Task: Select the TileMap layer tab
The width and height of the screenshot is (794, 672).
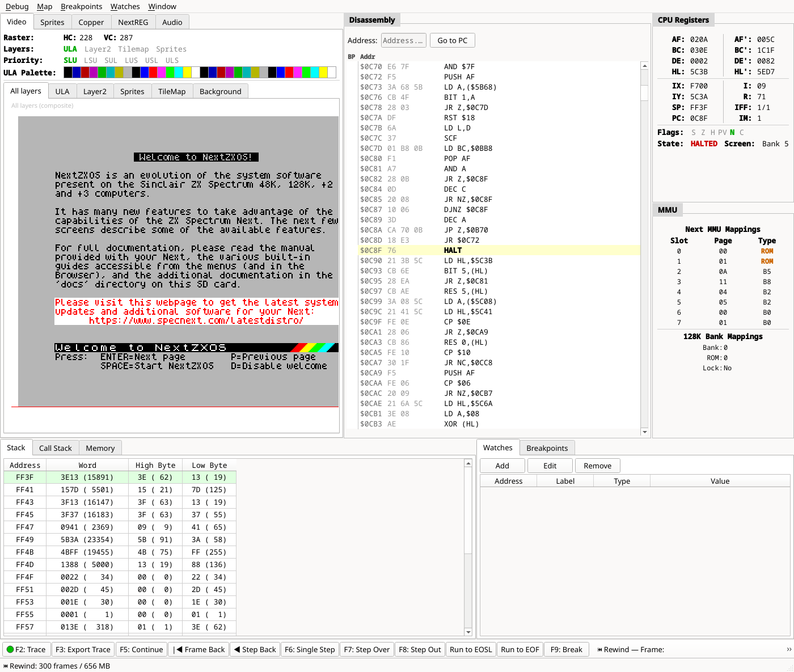Action: point(172,91)
